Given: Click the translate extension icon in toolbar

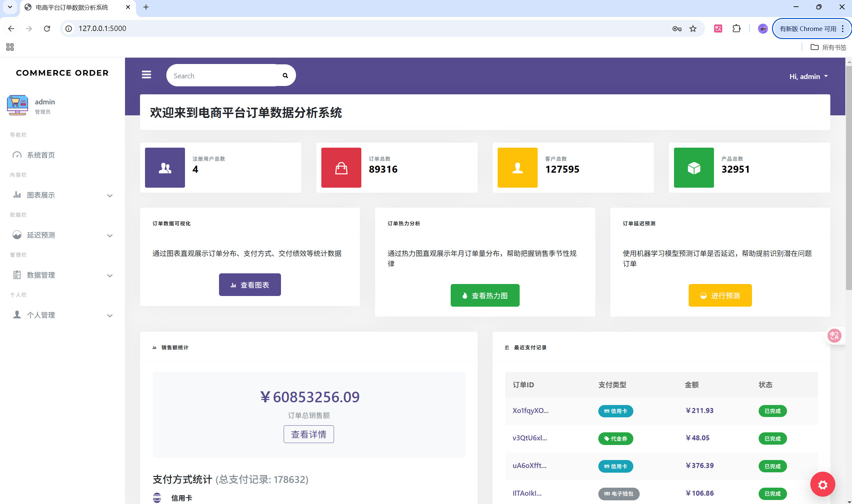Looking at the screenshot, I should (718, 29).
